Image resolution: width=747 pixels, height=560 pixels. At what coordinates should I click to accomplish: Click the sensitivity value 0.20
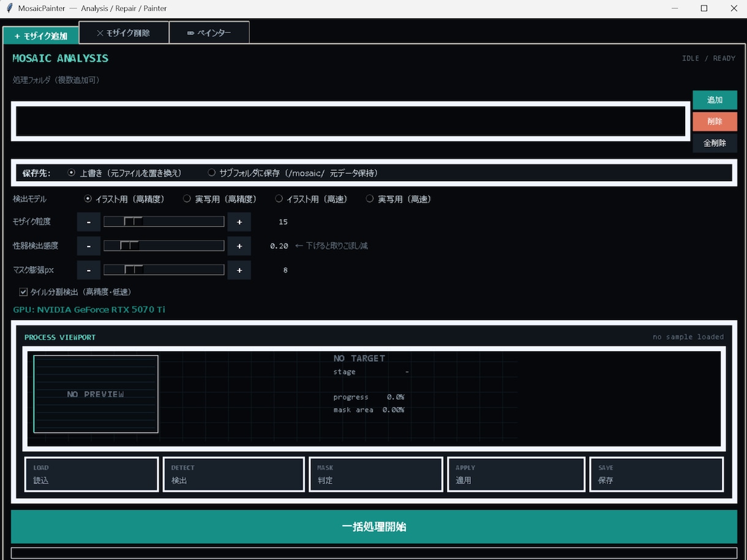(x=279, y=246)
